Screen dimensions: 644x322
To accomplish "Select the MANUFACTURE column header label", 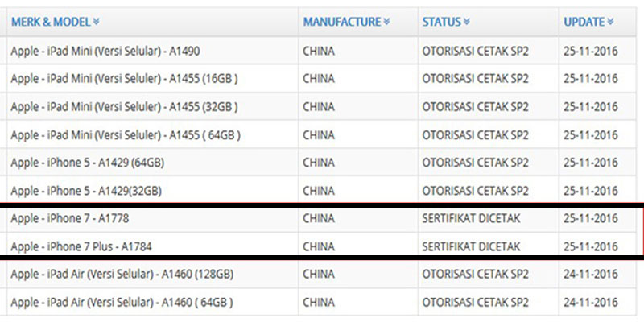I will click(342, 22).
